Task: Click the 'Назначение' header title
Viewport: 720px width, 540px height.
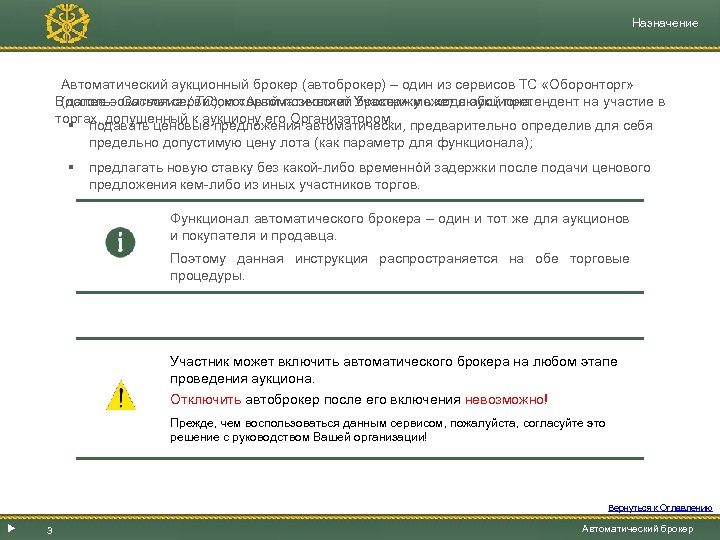Action: [665, 23]
